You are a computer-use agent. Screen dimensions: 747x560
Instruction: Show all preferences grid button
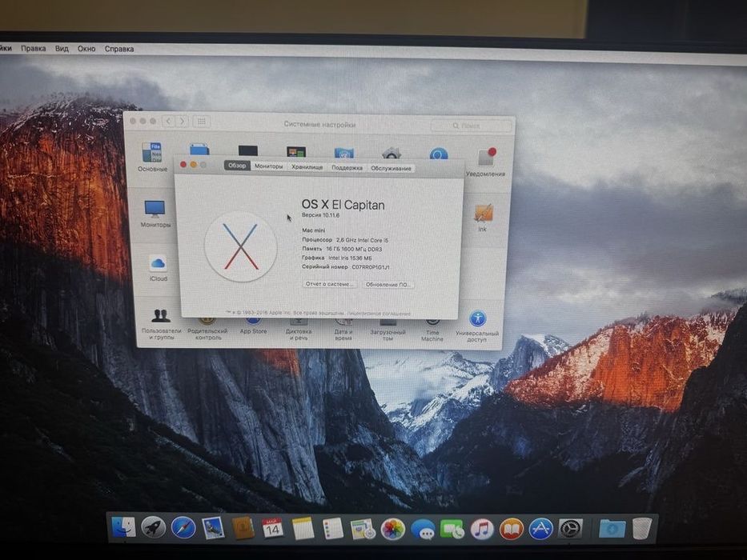coord(202,122)
